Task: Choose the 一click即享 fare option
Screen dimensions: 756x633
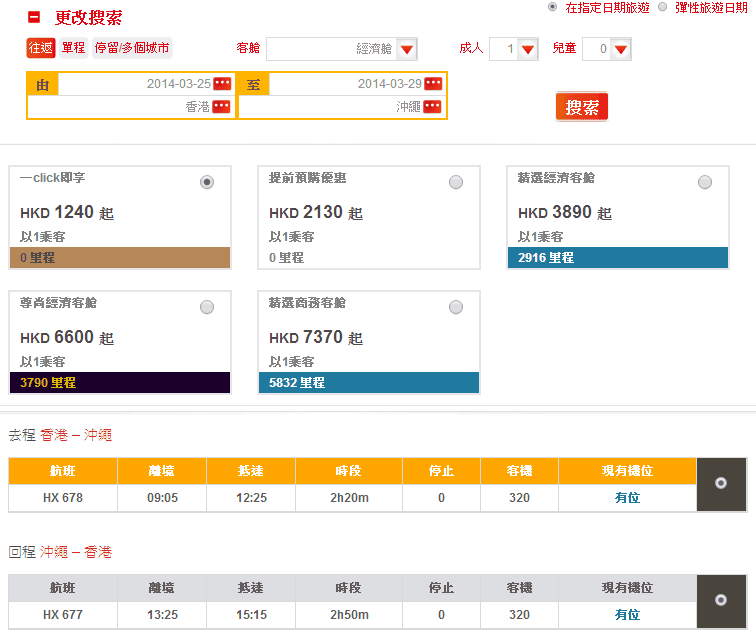Action: click(x=207, y=182)
